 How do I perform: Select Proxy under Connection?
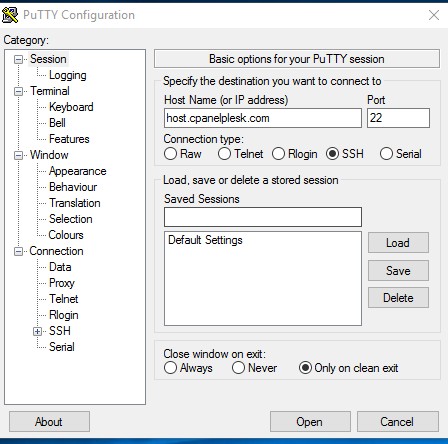62,283
